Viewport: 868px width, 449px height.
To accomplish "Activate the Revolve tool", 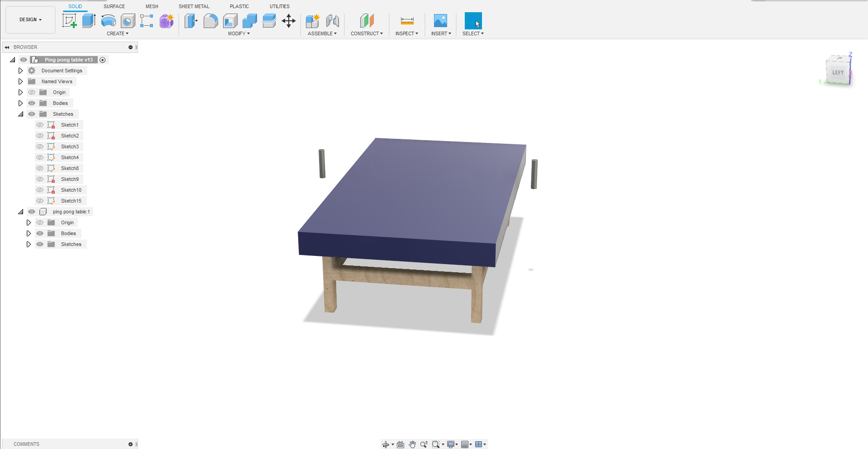I will (108, 21).
